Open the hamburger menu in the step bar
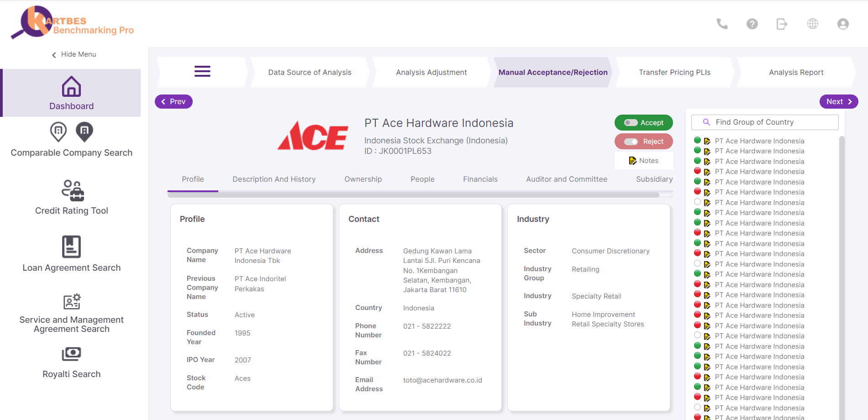The height and width of the screenshot is (420, 868). click(x=202, y=71)
